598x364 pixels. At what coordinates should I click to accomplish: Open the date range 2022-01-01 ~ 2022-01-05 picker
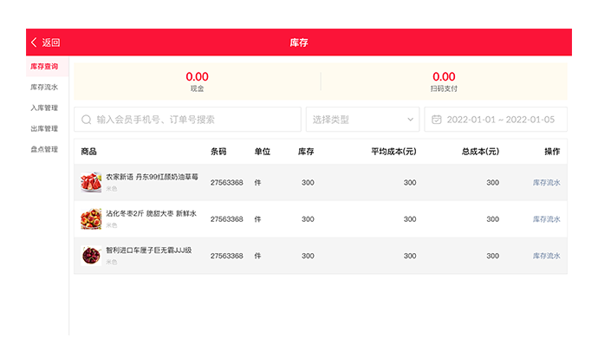click(x=496, y=120)
